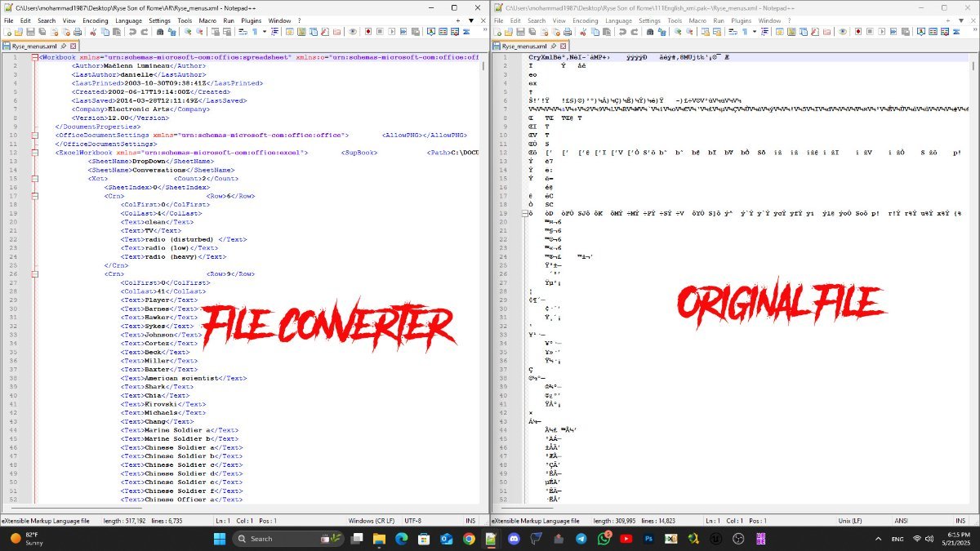The width and height of the screenshot is (980, 551).
Task: Toggle Show indent guide in the left window toolbar
Action: coord(274,32)
